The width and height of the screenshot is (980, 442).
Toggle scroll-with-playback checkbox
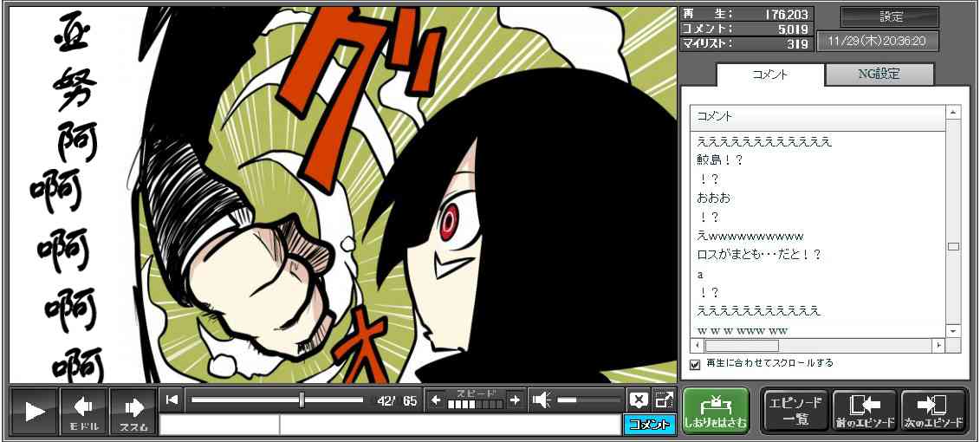pyautogui.click(x=695, y=364)
